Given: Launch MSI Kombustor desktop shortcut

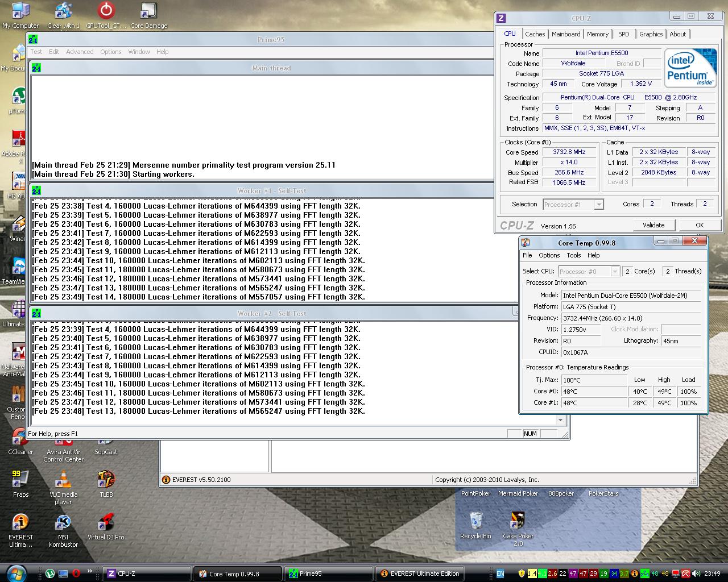Looking at the screenshot, I should click(x=63, y=523).
